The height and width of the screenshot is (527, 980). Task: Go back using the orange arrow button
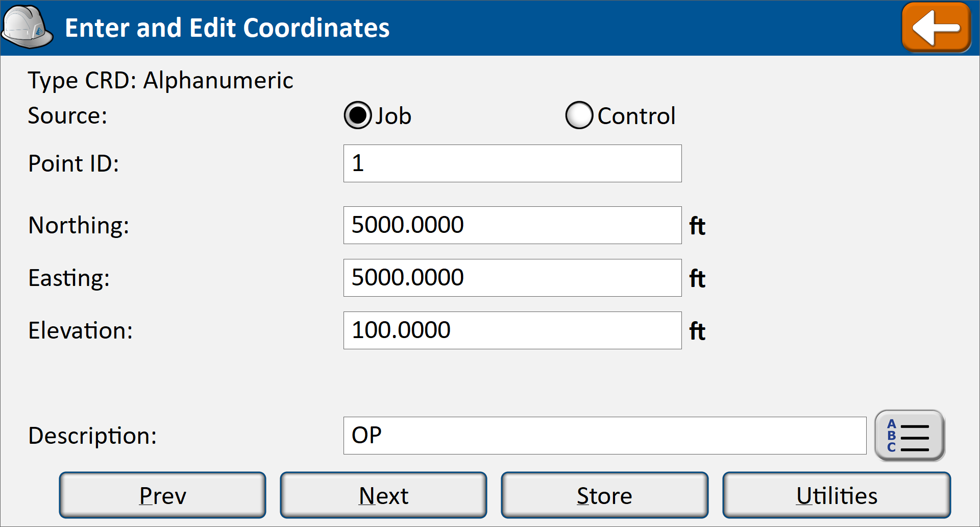937,28
